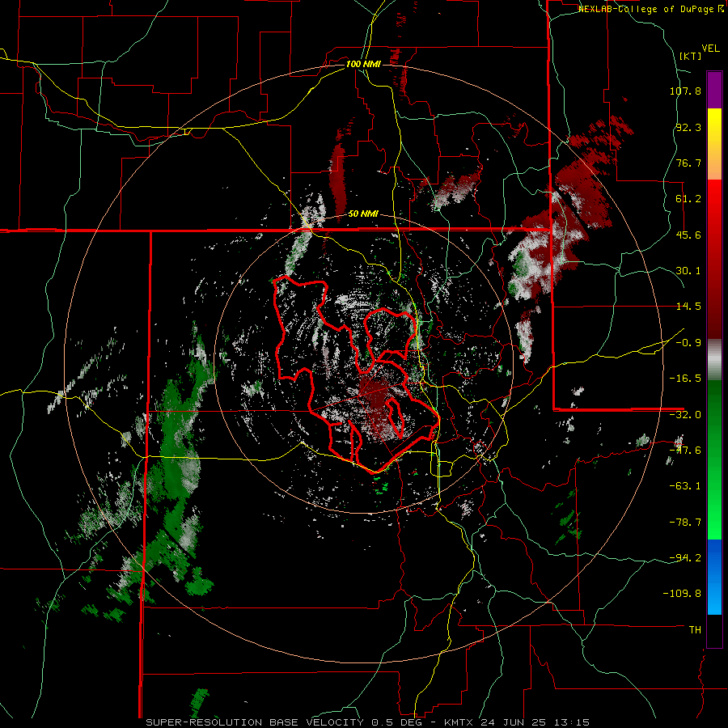Click the TH threshold label in legend

coord(695,629)
